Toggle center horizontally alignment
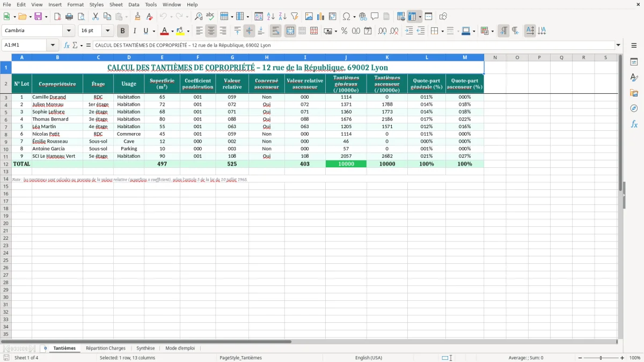This screenshot has height=362, width=644. tap(211, 31)
